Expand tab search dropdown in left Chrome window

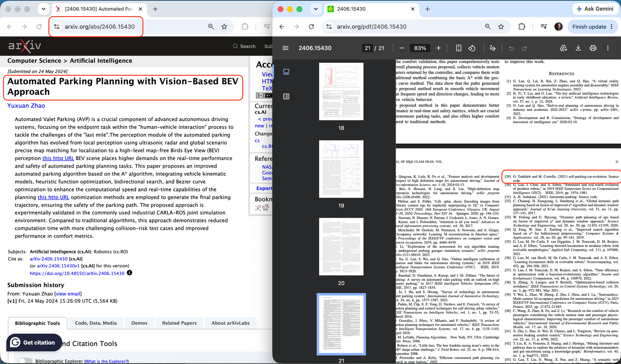pyautogui.click(x=43, y=9)
